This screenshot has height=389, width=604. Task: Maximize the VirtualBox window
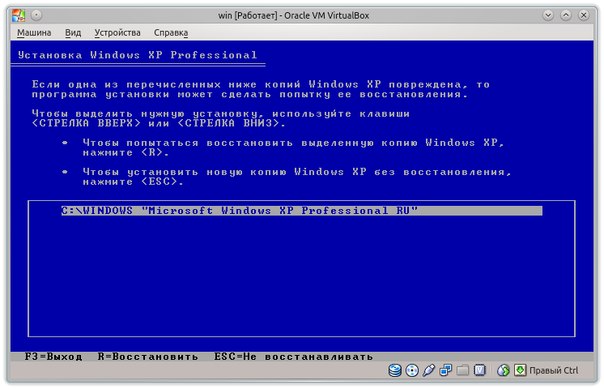tap(566, 15)
